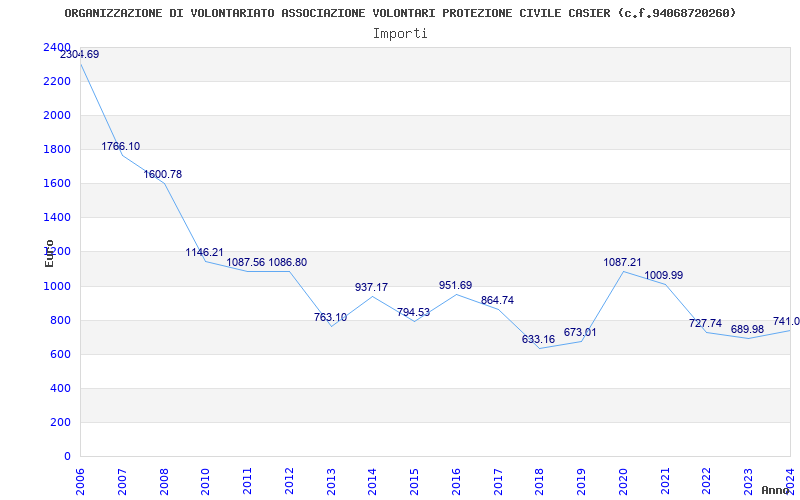Screen dimensions: 800x500
Task: Select the x-axis year 2008
Action: point(164,481)
